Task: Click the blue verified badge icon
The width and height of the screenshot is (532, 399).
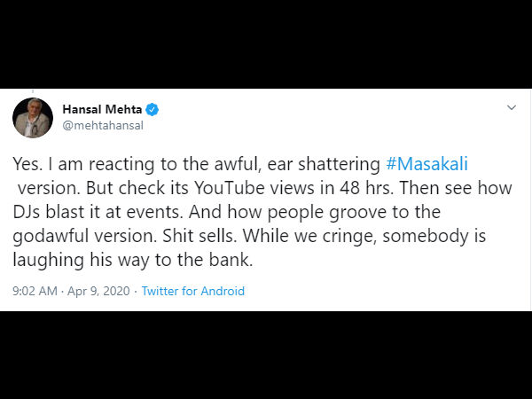Action: [x=152, y=109]
